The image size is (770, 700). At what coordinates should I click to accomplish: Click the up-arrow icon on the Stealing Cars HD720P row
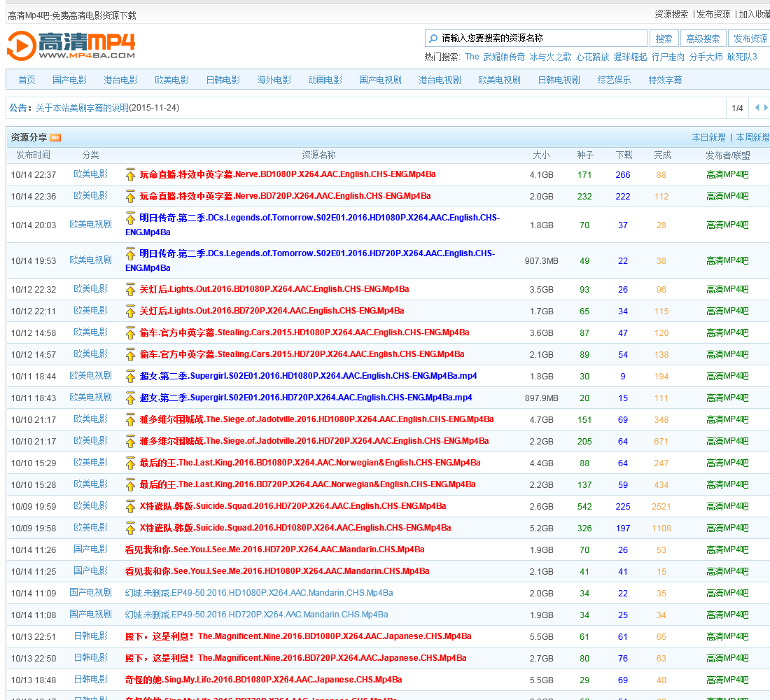tap(130, 354)
